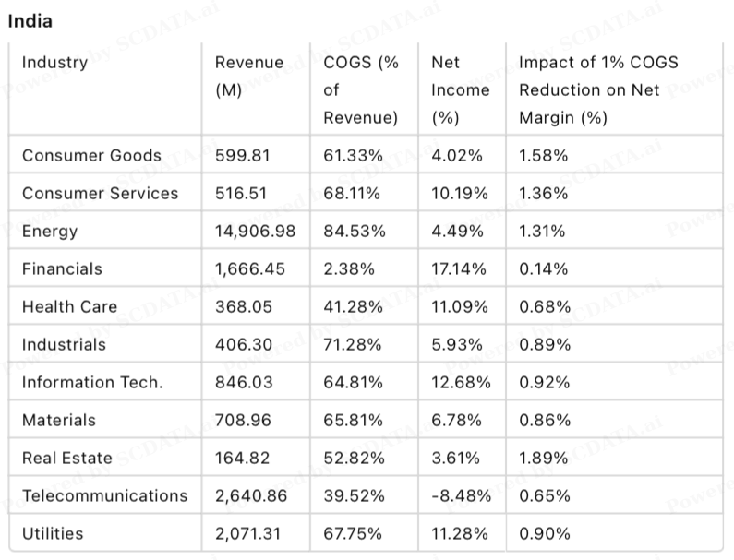The image size is (734, 560).
Task: Select the Information Tech. industry cell
Action: point(92,383)
